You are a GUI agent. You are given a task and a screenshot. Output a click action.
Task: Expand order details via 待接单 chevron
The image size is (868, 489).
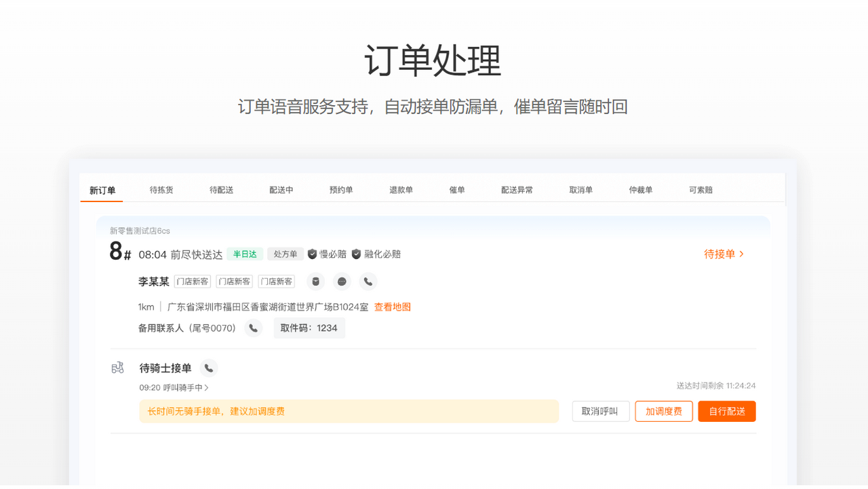pos(725,254)
